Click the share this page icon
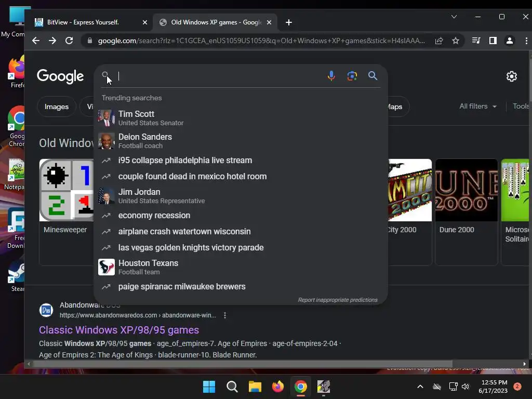Screen dimensions: 532x399 coord(438,41)
